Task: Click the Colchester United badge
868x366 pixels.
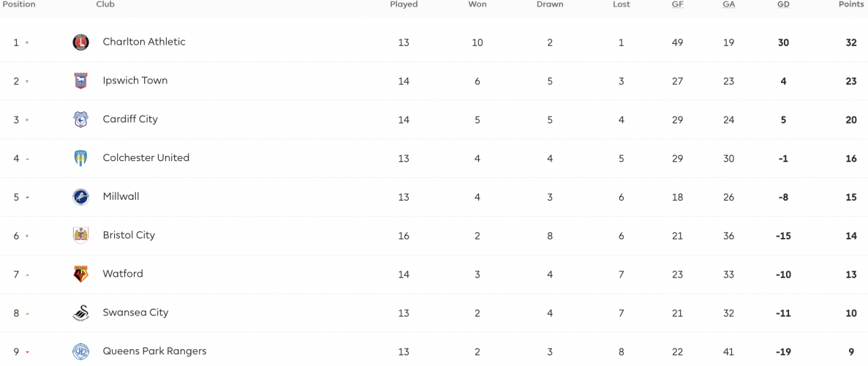Action: pos(81,158)
